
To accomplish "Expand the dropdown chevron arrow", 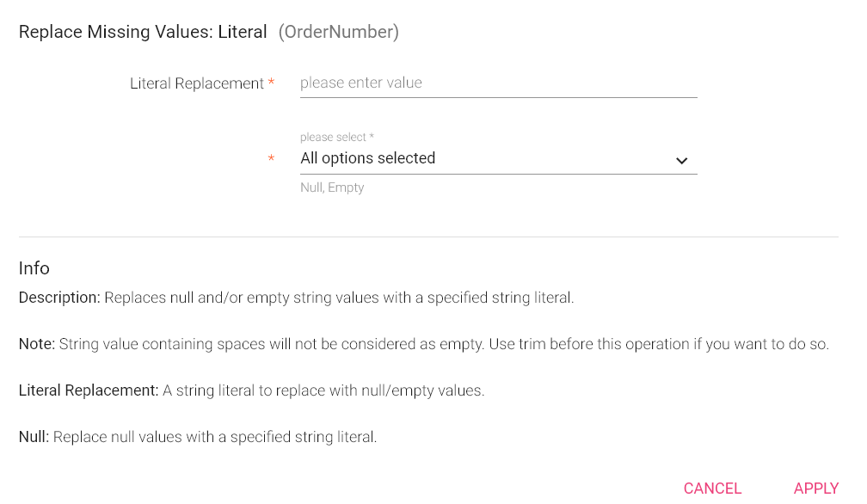I will pyautogui.click(x=681, y=160).
